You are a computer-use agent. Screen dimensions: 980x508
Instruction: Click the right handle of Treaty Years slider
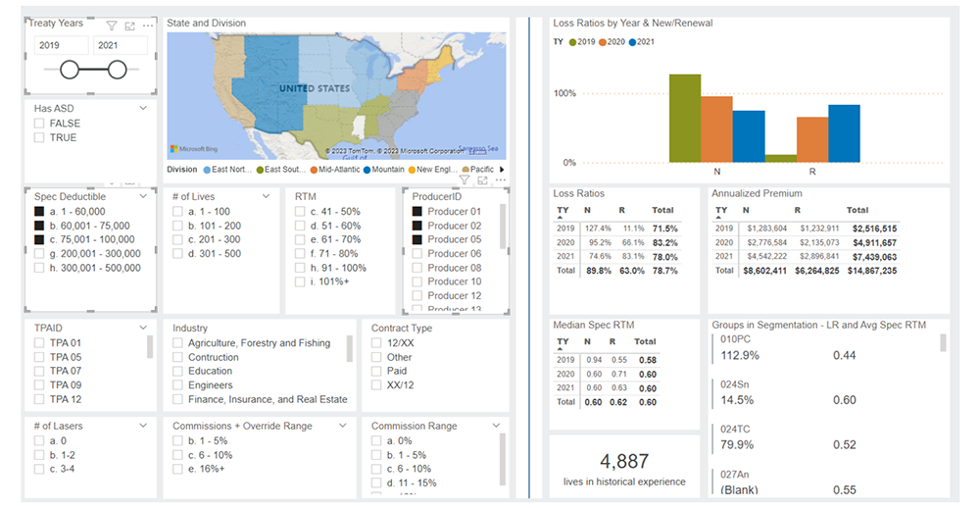point(118,69)
